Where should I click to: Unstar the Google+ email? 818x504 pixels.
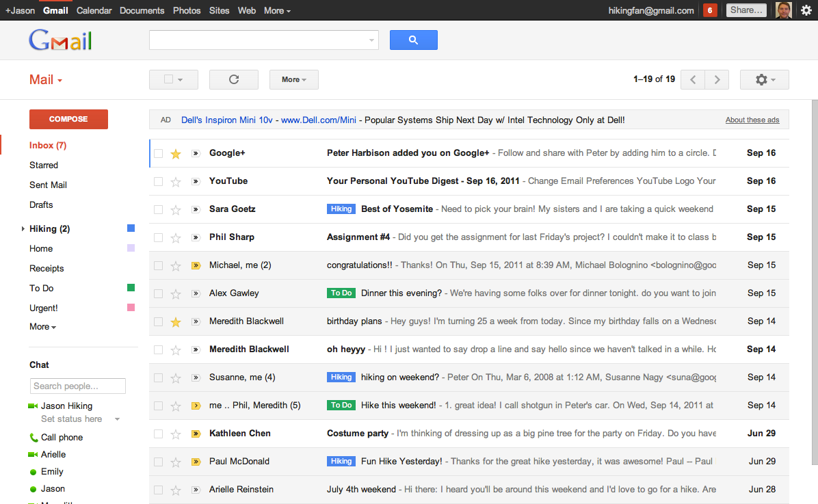click(176, 153)
